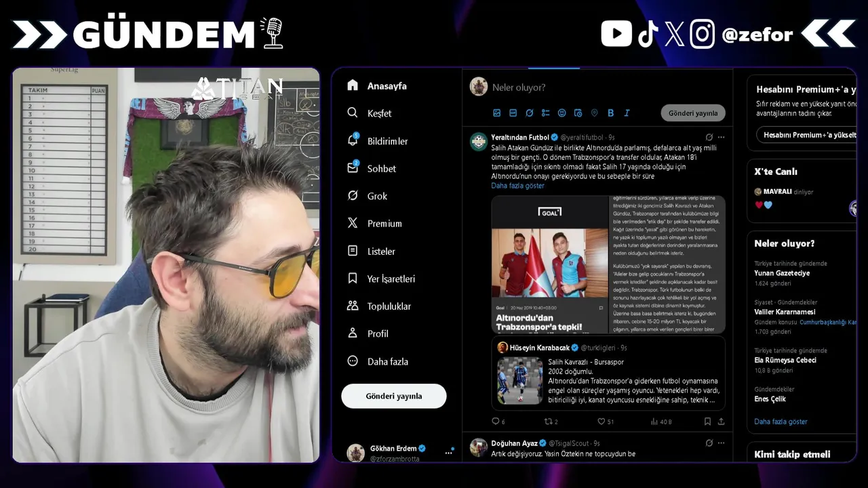
Task: Open Hüseyin Karabacak quoted post
Action: 608,373
